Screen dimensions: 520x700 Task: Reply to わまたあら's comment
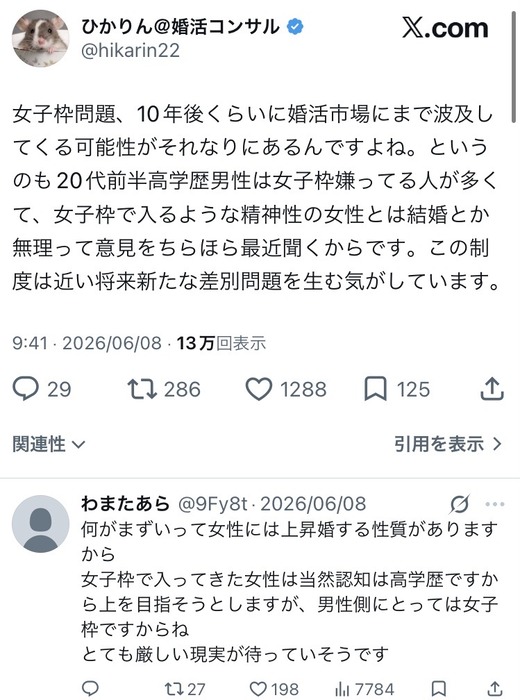coord(90,688)
